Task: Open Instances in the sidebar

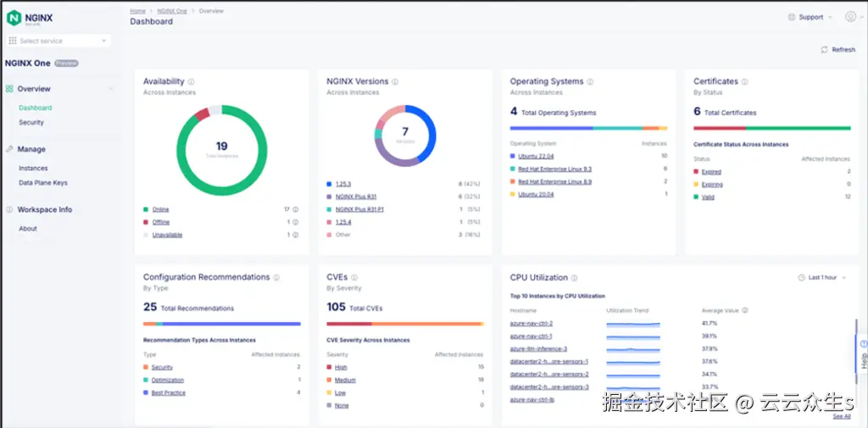Action: point(33,169)
